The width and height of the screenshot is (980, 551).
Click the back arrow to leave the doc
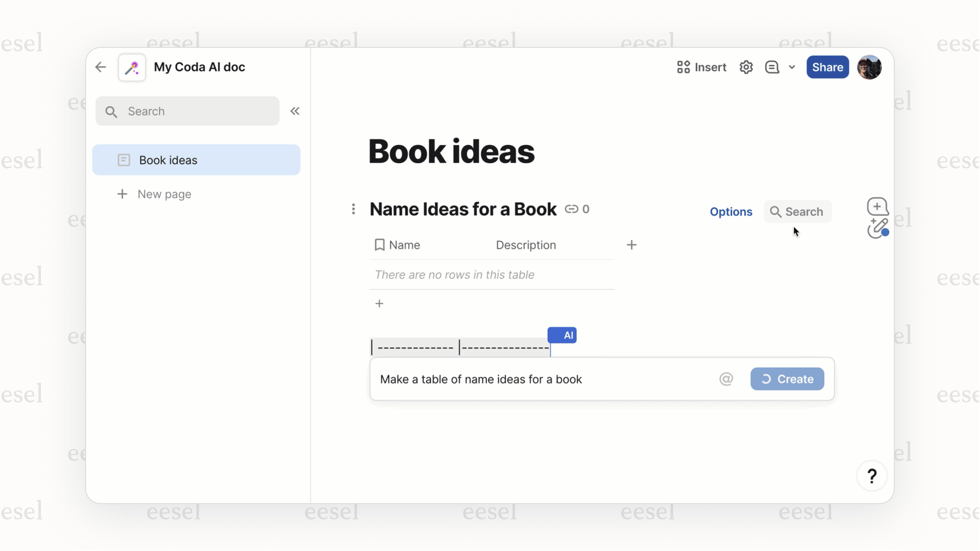[100, 67]
